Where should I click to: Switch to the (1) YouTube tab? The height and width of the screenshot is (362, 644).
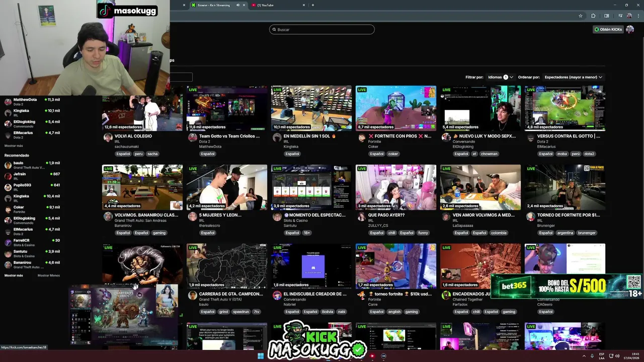(278, 5)
